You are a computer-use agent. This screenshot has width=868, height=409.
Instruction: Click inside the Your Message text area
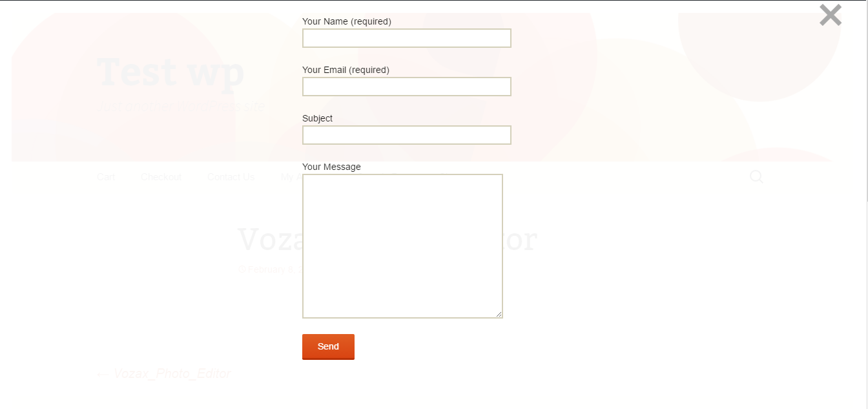tap(402, 246)
